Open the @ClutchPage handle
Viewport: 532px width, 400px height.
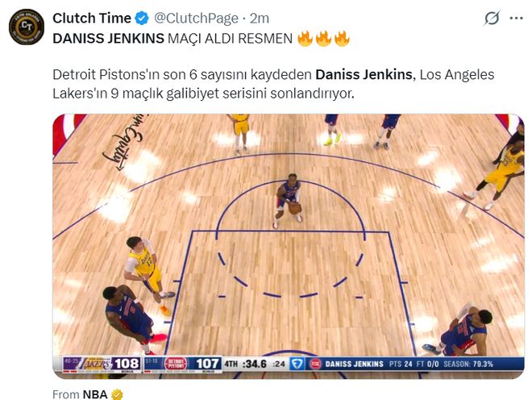click(x=196, y=19)
